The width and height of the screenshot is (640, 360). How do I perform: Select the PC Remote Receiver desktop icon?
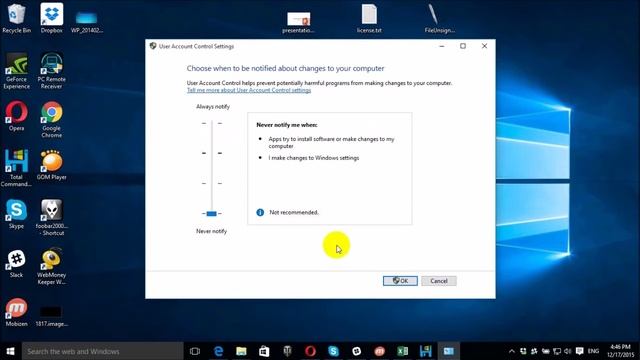point(51,71)
